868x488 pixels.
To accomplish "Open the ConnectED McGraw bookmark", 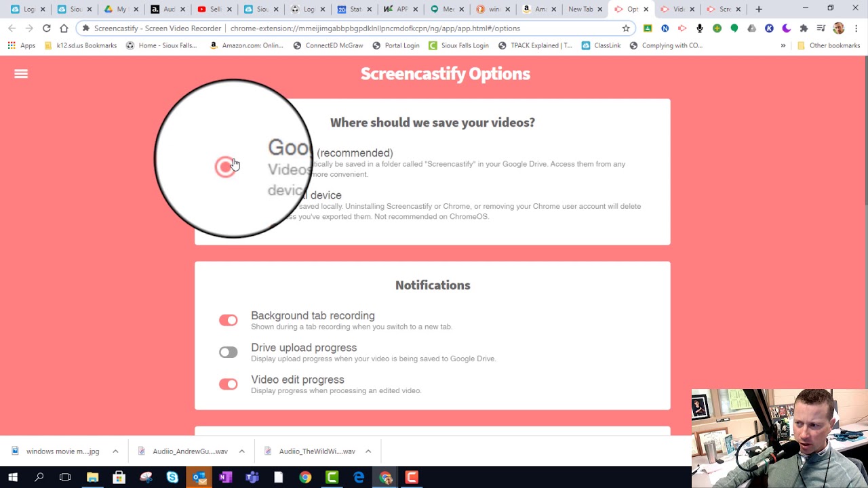I will pyautogui.click(x=328, y=45).
